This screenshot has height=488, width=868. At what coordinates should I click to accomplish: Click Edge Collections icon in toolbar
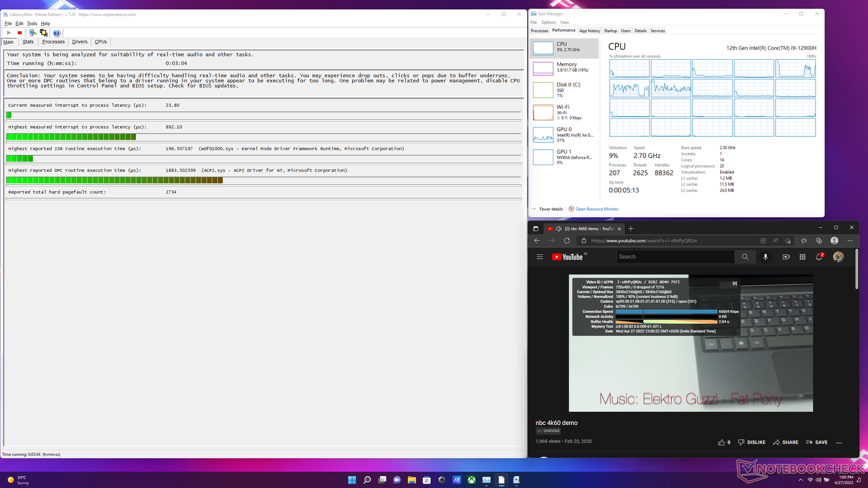[x=819, y=240]
